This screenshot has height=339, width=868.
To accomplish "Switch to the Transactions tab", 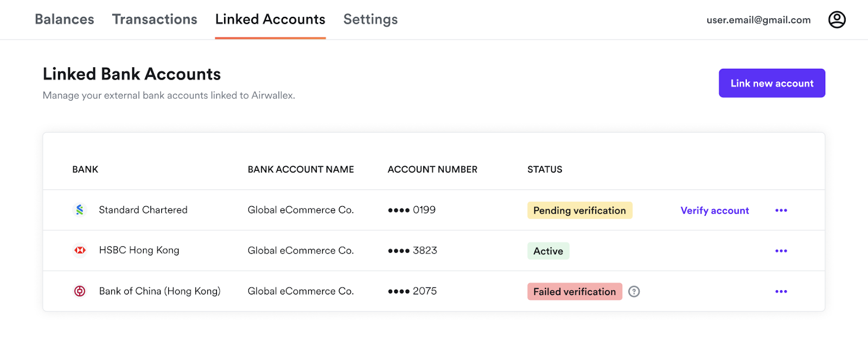I will (155, 20).
